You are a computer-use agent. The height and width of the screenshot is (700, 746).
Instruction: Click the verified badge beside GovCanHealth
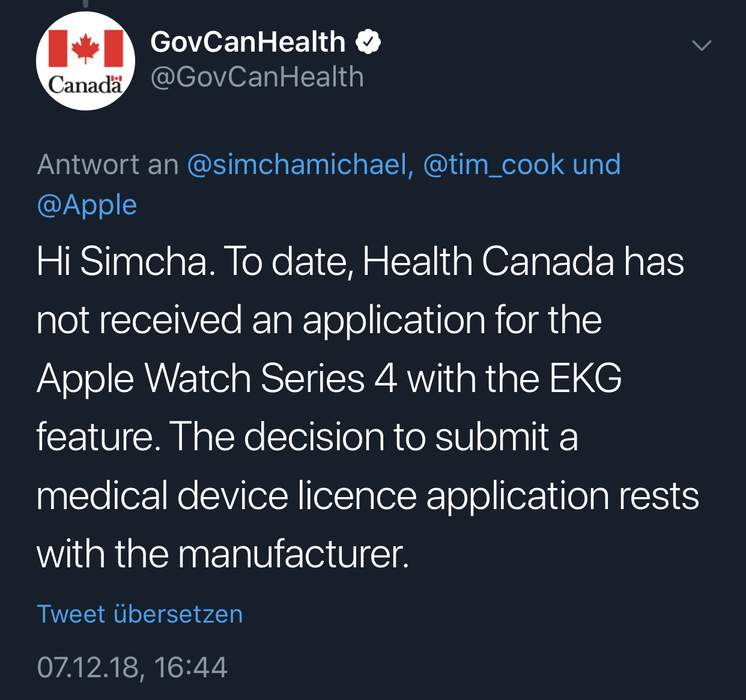coord(368,42)
